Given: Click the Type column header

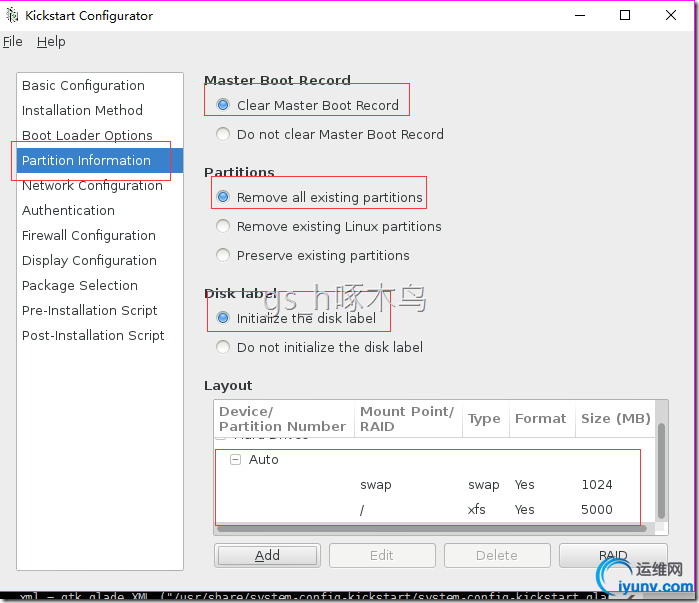Looking at the screenshot, I should click(x=486, y=418).
